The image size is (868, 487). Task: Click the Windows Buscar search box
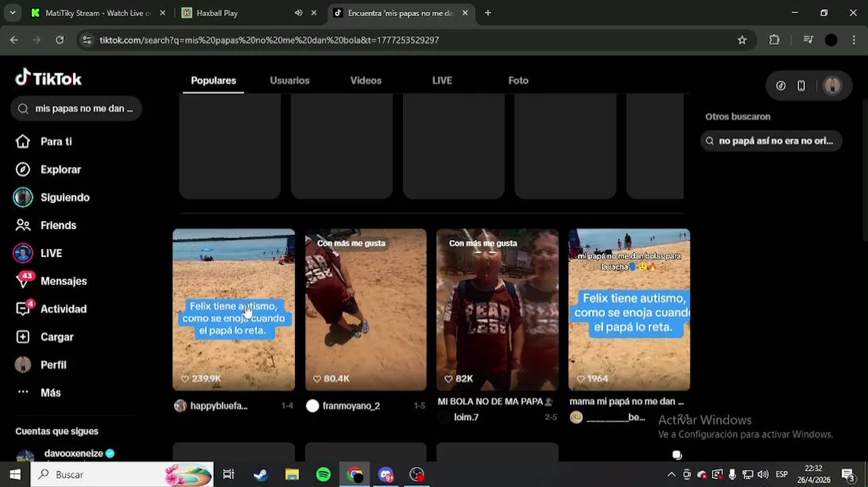click(x=122, y=475)
